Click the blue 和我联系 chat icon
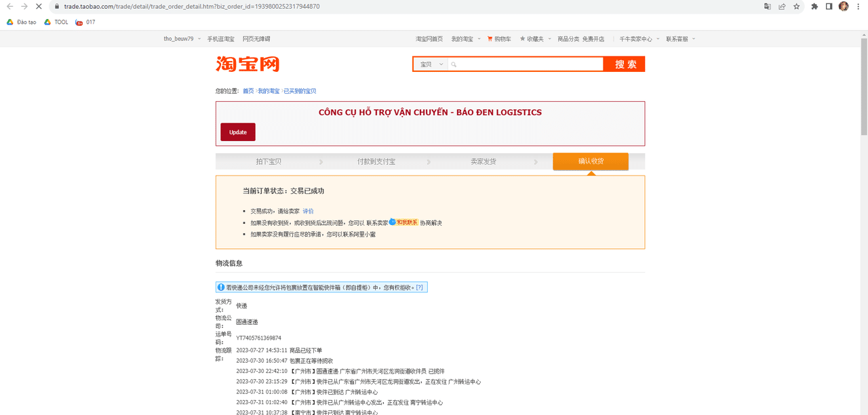The image size is (868, 415). point(403,222)
